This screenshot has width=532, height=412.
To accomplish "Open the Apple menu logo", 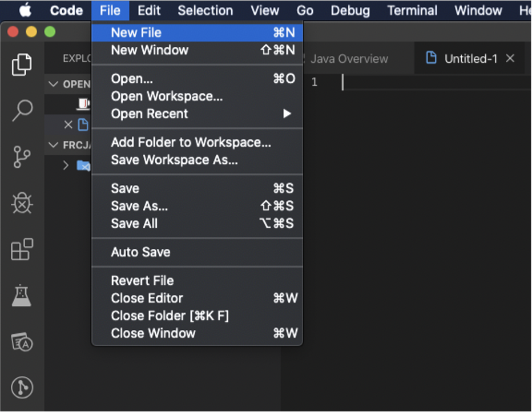I will pos(25,10).
